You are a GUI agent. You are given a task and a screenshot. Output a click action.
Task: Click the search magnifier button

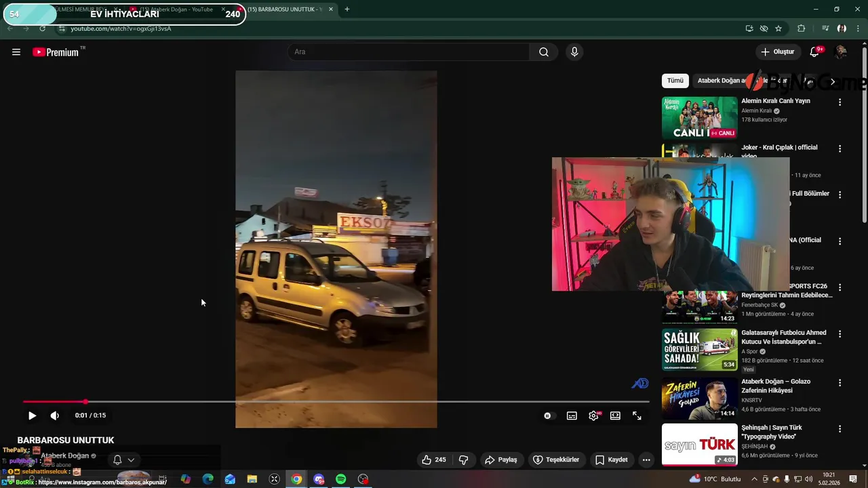coord(544,52)
